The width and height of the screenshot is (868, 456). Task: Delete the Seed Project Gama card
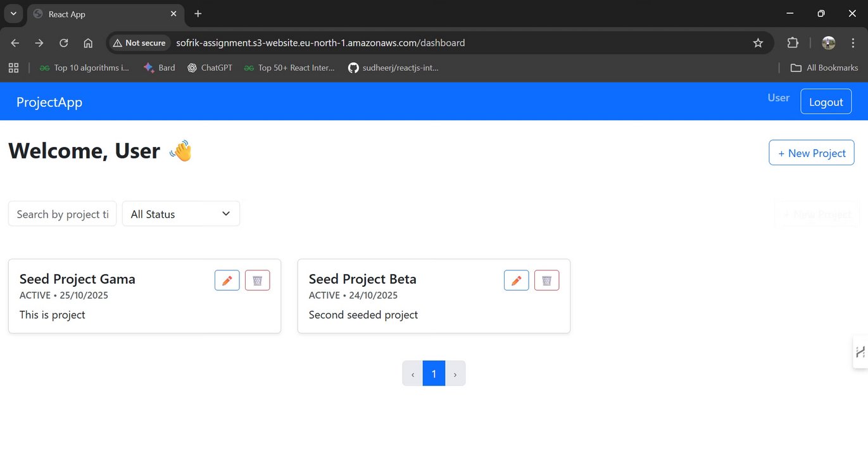257,281
